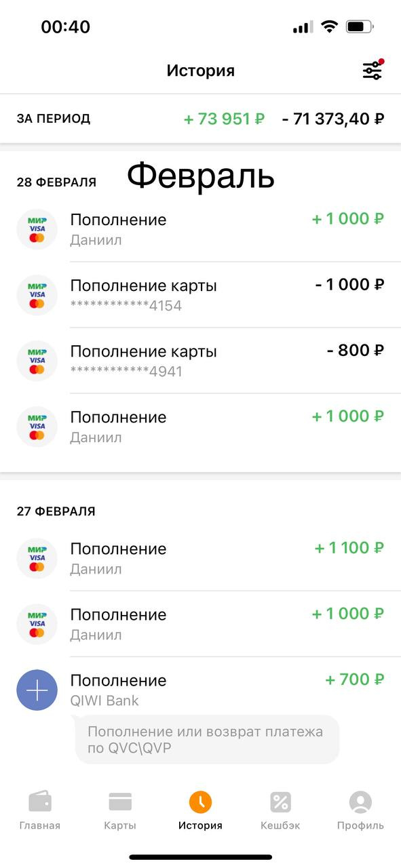Go to Профиль tab
The height and width of the screenshot is (868, 401).
coord(360,811)
